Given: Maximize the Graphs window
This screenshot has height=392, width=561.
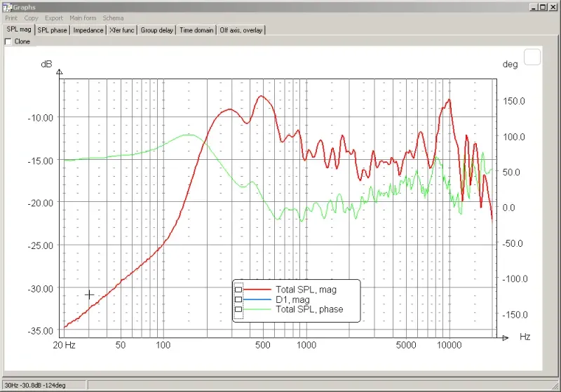Looking at the screenshot, I should pos(543,7).
